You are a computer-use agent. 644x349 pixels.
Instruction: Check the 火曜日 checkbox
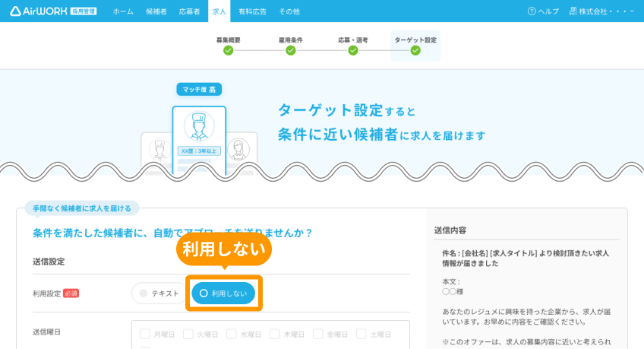(188, 334)
